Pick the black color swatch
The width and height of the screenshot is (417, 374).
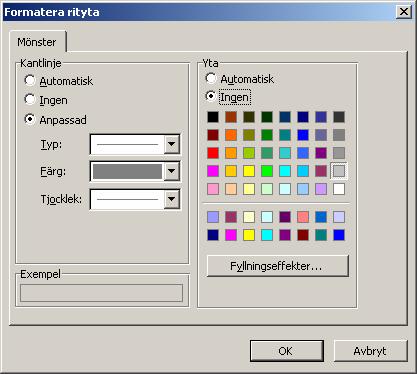click(213, 117)
